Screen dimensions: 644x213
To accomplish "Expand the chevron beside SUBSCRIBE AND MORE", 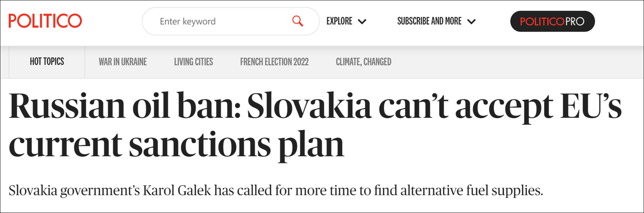I will pyautogui.click(x=471, y=21).
